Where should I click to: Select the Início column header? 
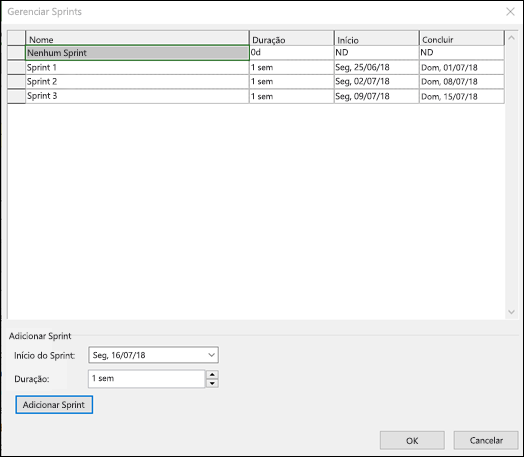[377, 38]
